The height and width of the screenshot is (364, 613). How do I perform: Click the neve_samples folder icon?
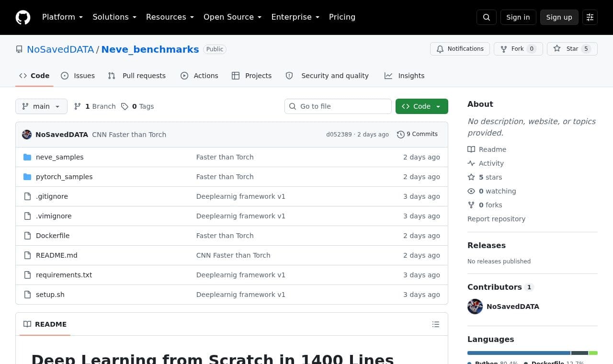point(27,157)
